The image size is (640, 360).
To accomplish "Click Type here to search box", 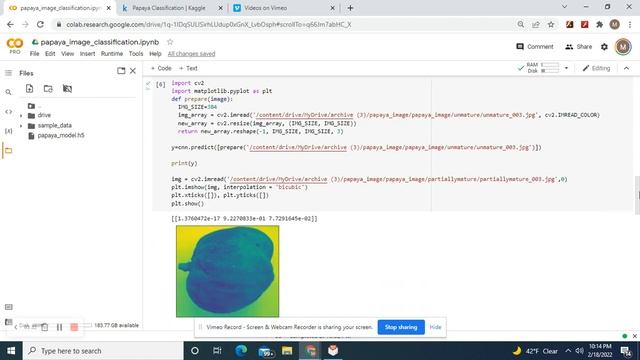I will coord(103,351).
